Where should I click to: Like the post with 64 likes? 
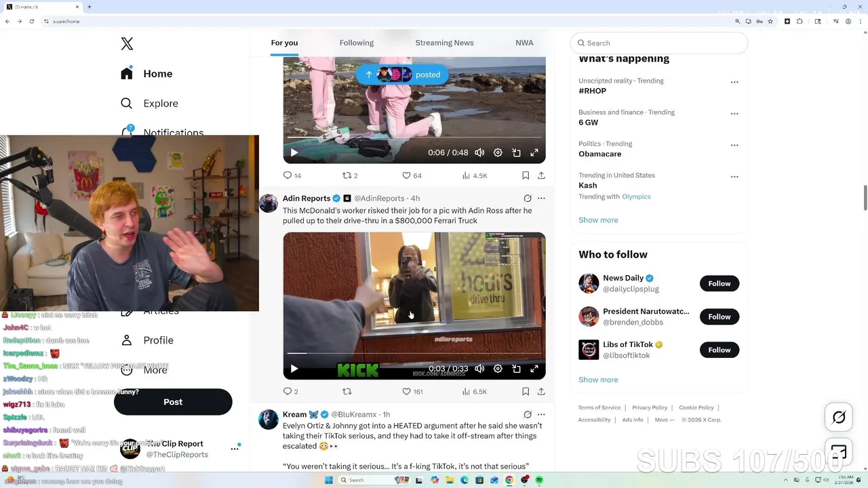coord(412,176)
